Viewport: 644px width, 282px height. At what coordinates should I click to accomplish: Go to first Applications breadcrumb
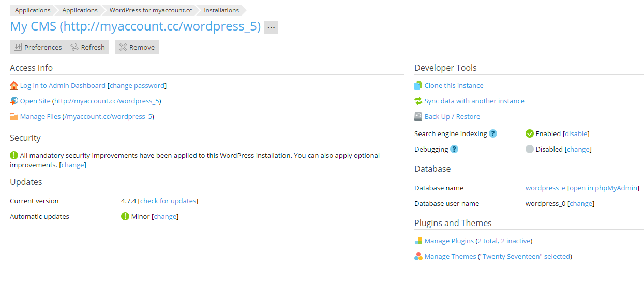click(x=33, y=10)
